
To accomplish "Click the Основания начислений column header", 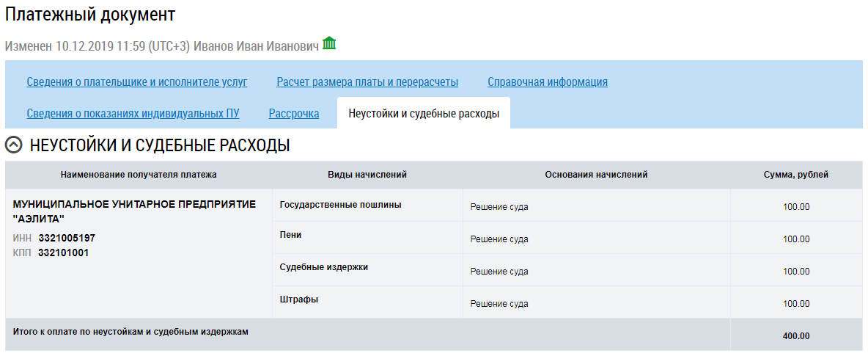I will [596, 175].
